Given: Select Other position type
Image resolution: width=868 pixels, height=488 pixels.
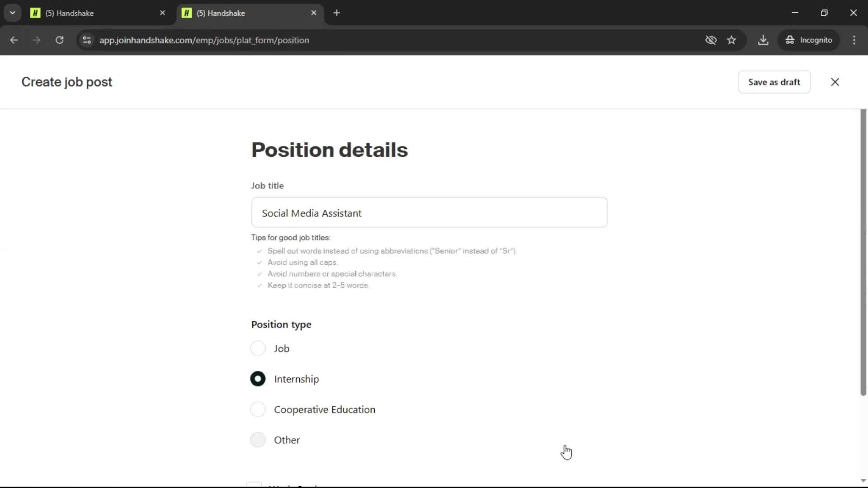Looking at the screenshot, I should pyautogui.click(x=258, y=440).
